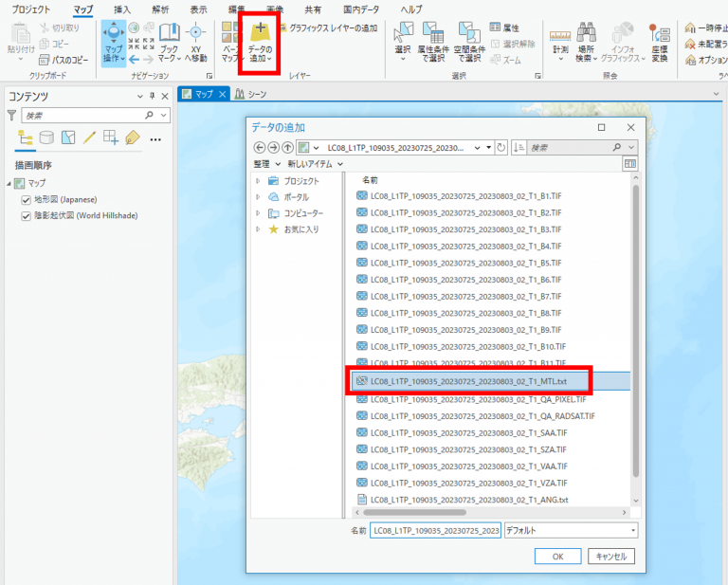
Task: Open the デフォルト file type dropdown
Action: click(571, 530)
